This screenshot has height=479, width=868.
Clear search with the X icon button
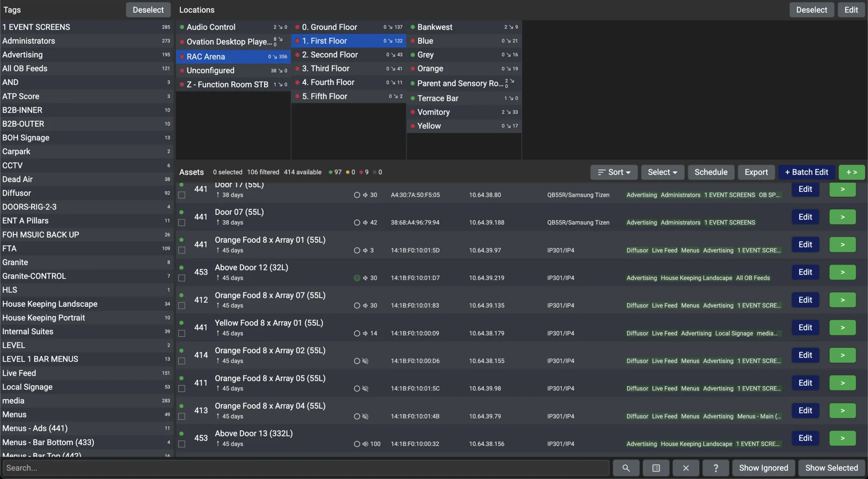686,468
